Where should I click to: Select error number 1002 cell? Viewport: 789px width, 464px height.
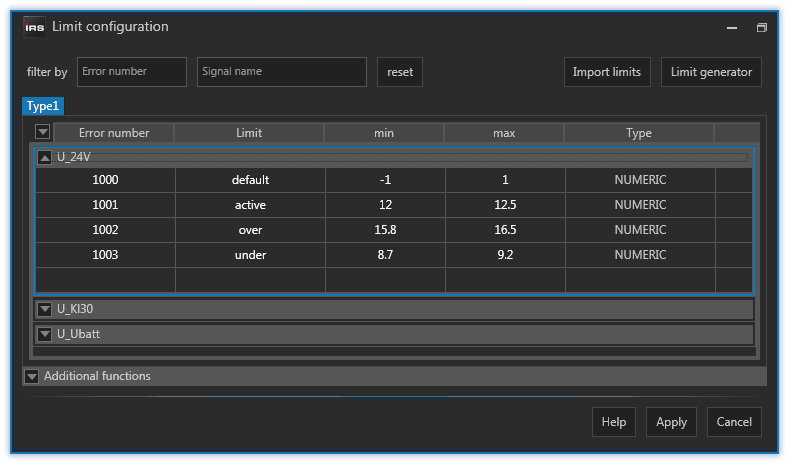[x=105, y=230]
